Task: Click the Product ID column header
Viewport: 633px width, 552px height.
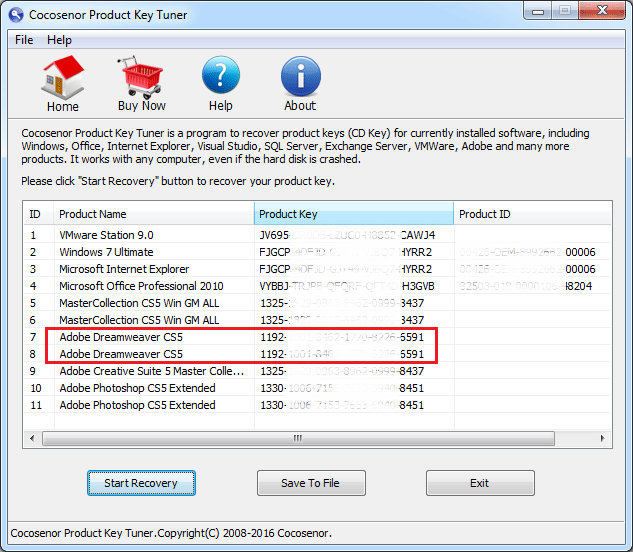Action: [533, 214]
